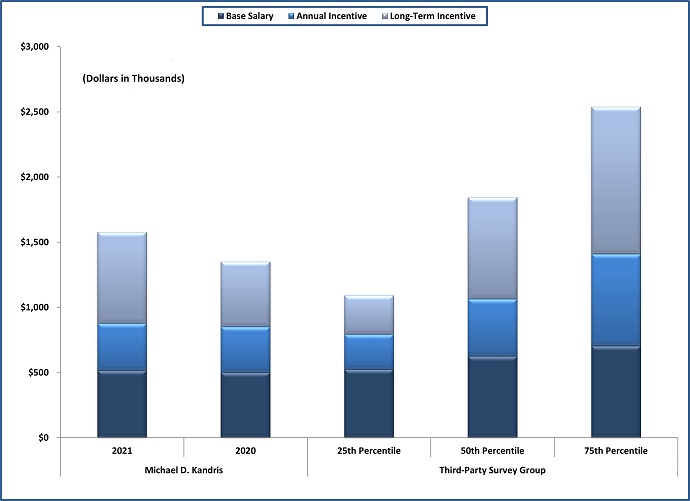The height and width of the screenshot is (501, 690).
Task: Click the $3,000 value axis label
Action: point(35,47)
